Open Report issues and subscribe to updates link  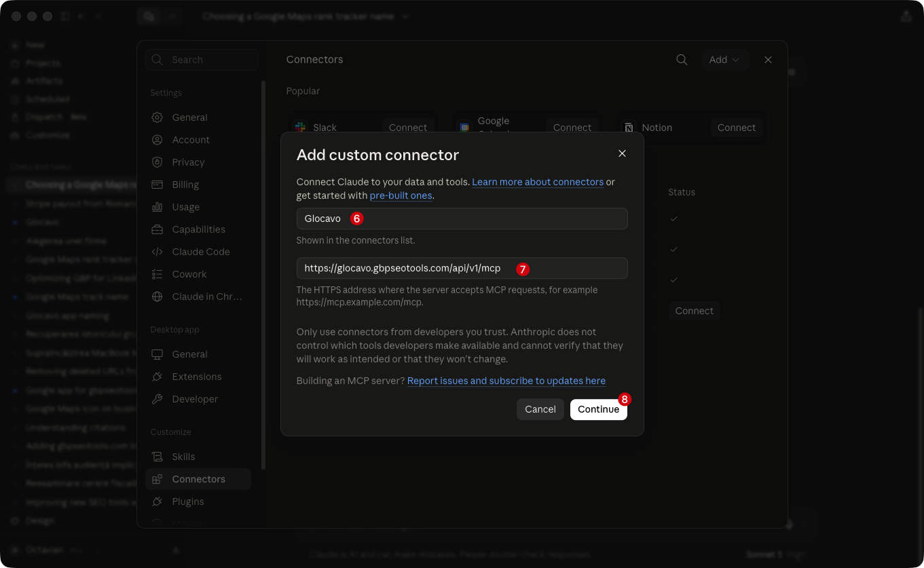(506, 381)
